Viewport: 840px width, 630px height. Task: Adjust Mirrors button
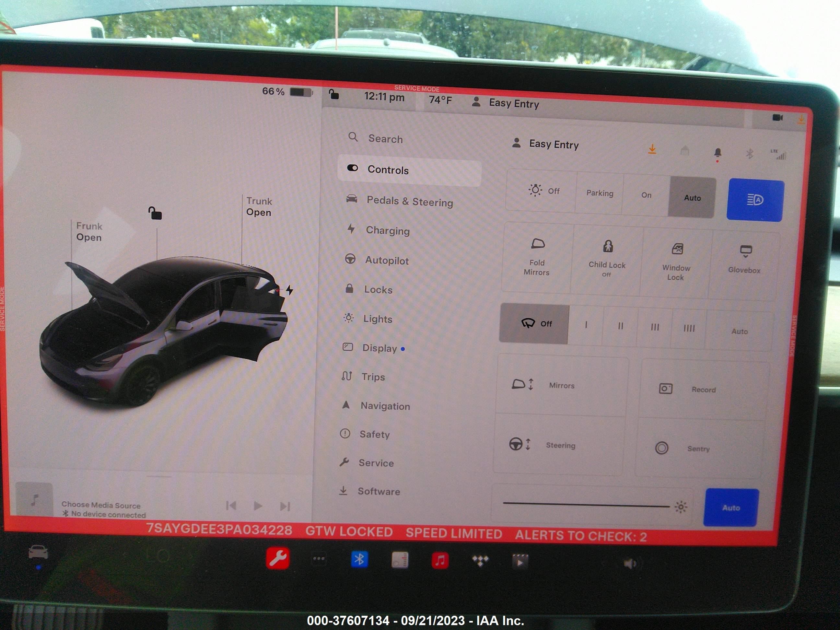click(562, 385)
